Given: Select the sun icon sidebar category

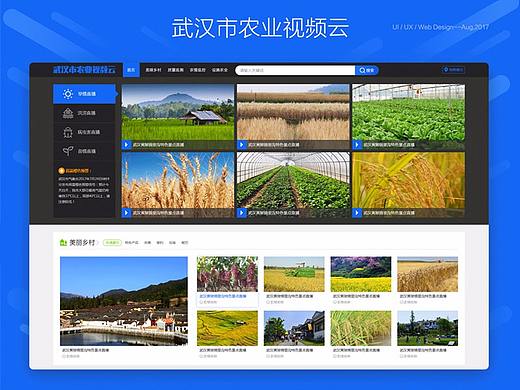Looking at the screenshot, I should [x=68, y=94].
